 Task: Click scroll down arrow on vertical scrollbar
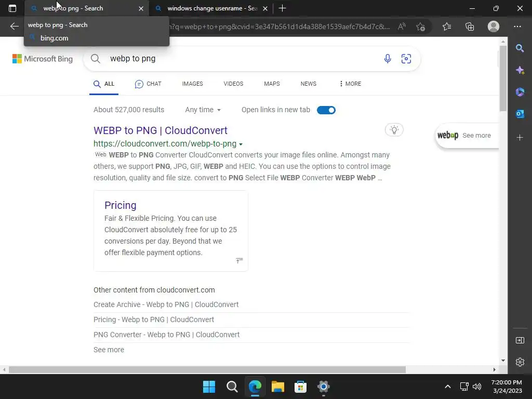click(x=503, y=361)
